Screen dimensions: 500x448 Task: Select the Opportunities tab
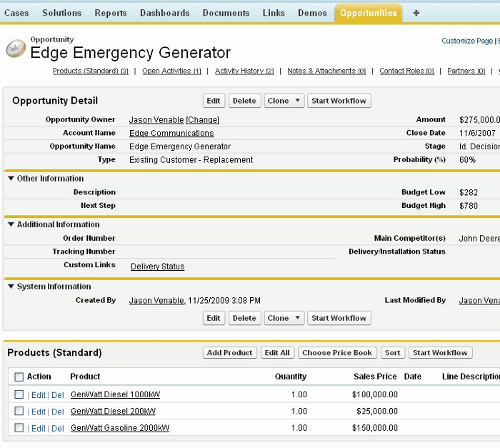(368, 13)
